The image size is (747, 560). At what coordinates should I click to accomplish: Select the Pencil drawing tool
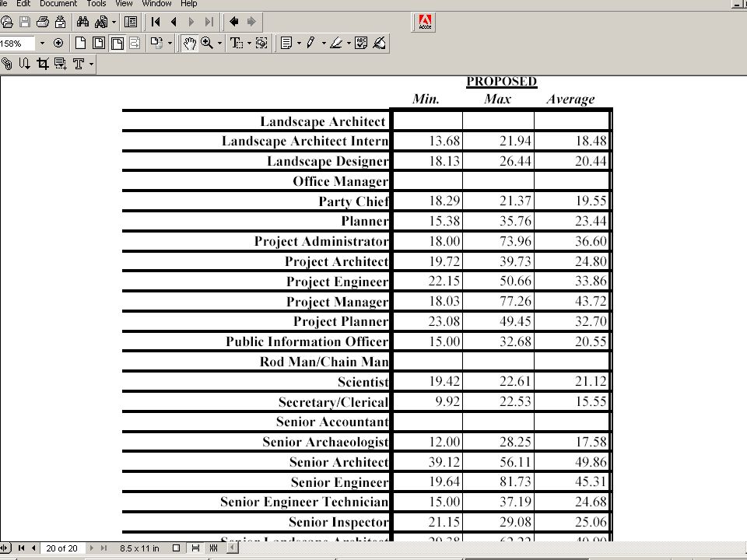pyautogui.click(x=311, y=44)
